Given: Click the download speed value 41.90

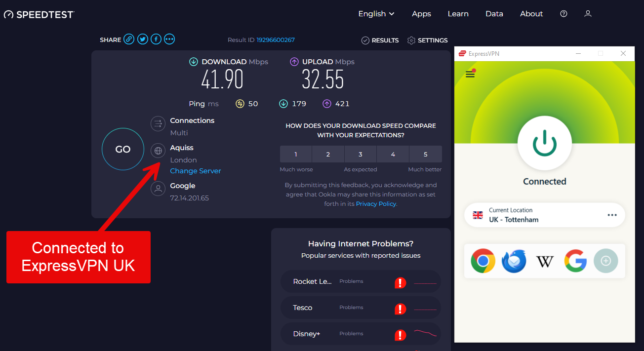Looking at the screenshot, I should (222, 79).
